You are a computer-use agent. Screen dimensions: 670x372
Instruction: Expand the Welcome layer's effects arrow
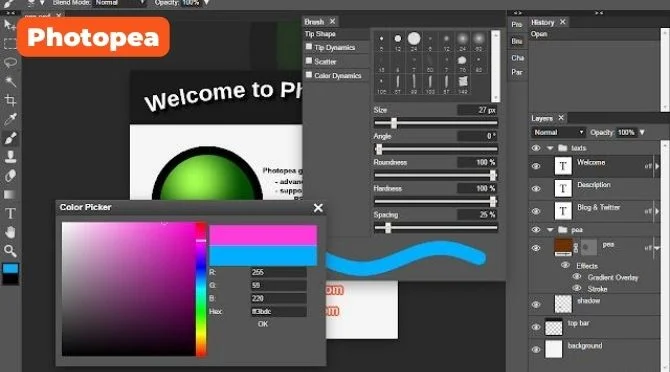pyautogui.click(x=657, y=166)
